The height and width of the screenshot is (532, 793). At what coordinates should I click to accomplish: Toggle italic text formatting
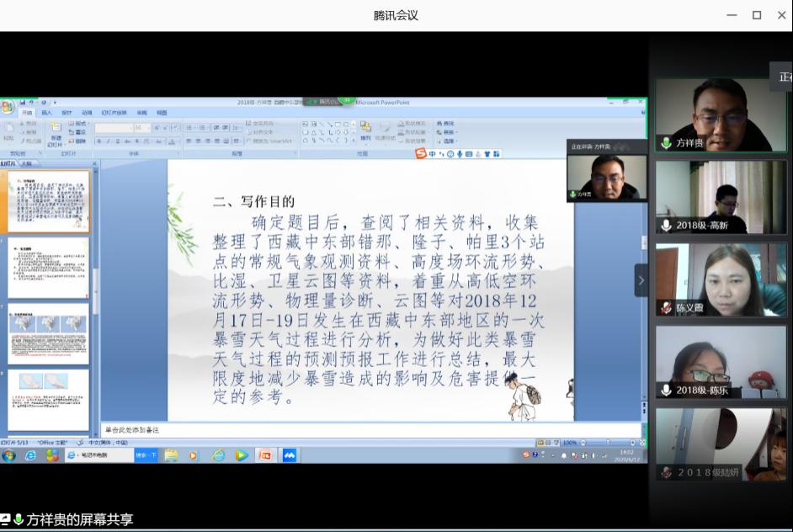tap(108, 141)
